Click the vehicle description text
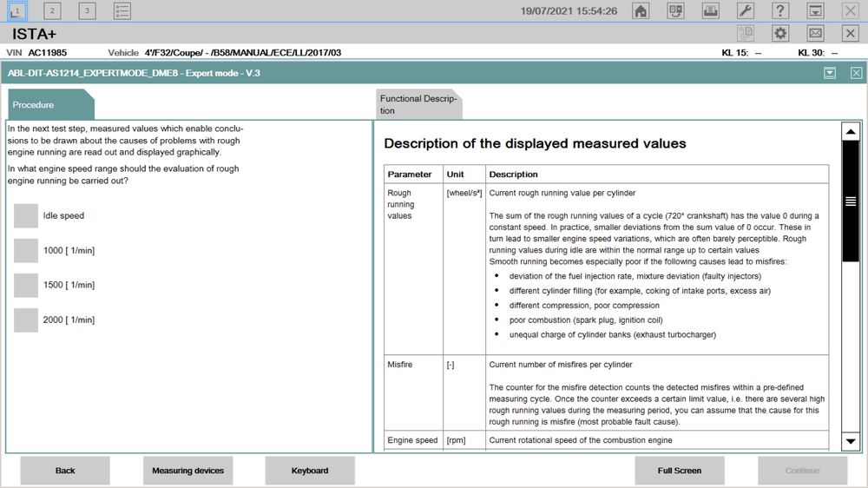The height and width of the screenshot is (488, 868). click(x=242, y=53)
